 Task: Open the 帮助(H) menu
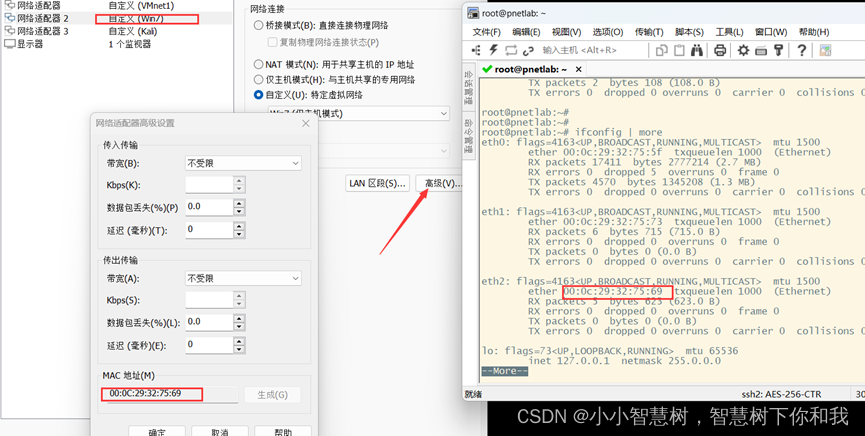(x=814, y=33)
